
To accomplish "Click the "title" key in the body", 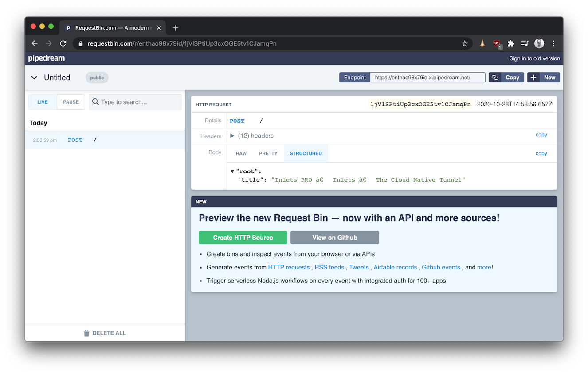I will (x=251, y=180).
